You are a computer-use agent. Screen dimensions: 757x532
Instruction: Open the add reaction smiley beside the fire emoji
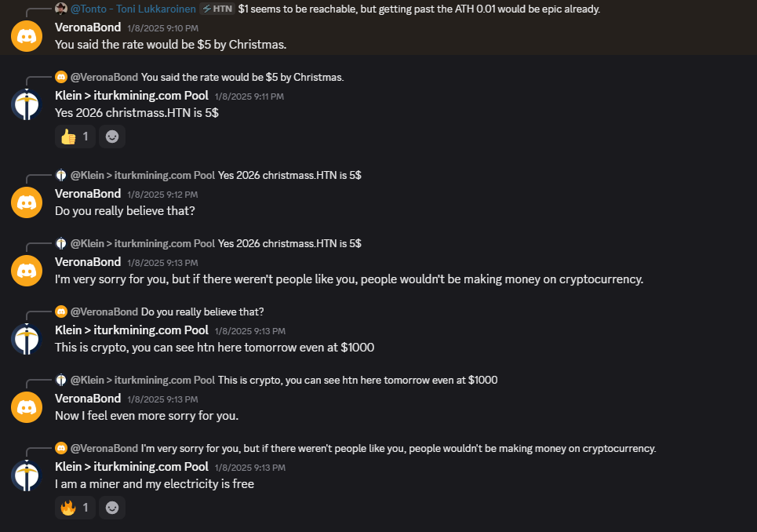[112, 508]
